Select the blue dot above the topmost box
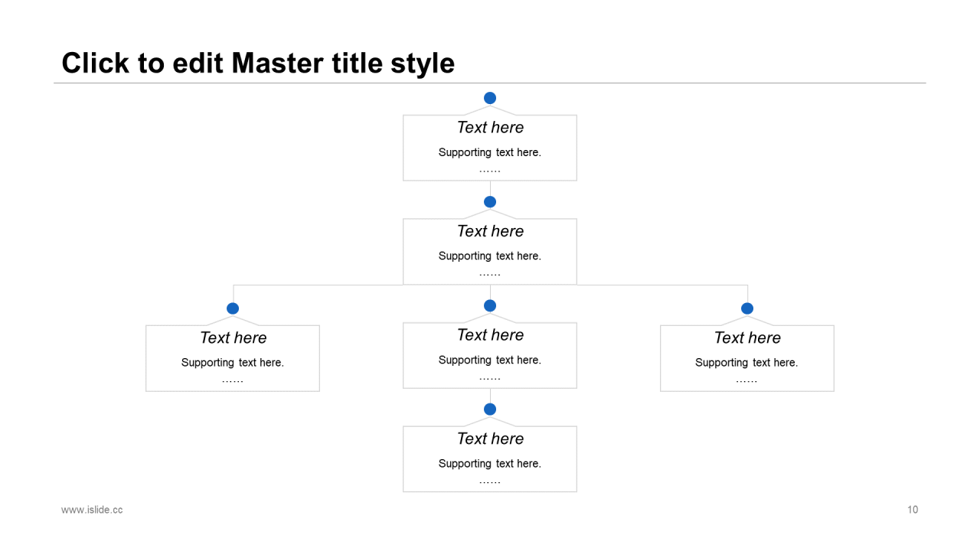The height and width of the screenshot is (551, 980). pos(490,98)
